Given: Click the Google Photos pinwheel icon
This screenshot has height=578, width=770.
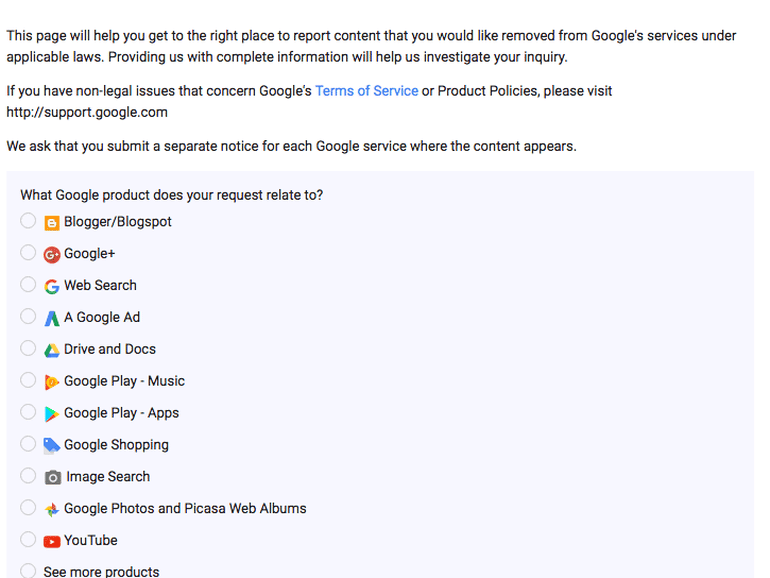Looking at the screenshot, I should pyautogui.click(x=52, y=509).
